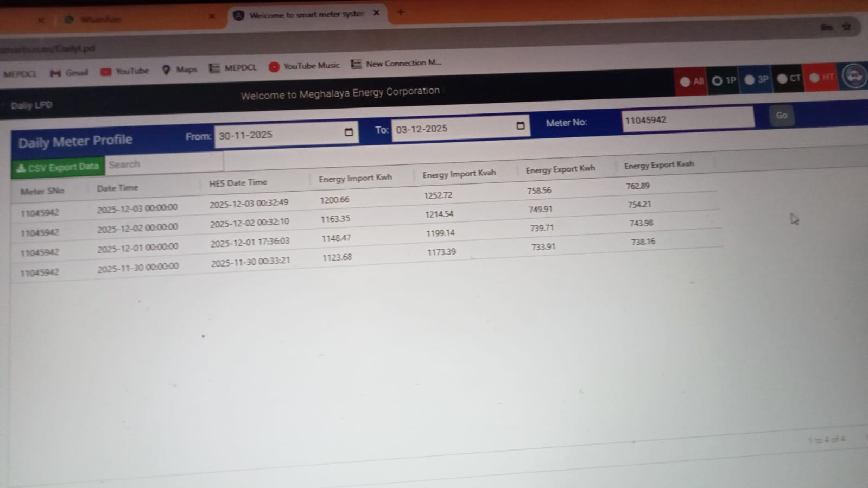Select the HT meter filter
The width and height of the screenshot is (868, 488).
(821, 77)
